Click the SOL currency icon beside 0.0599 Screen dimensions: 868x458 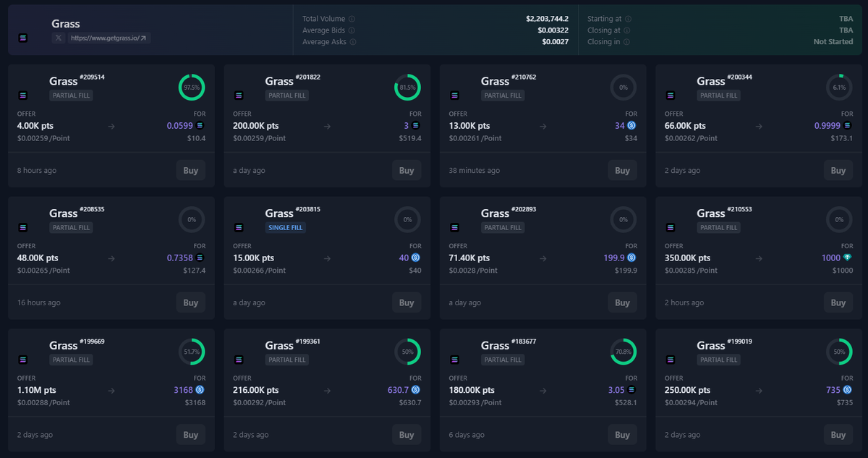(200, 125)
